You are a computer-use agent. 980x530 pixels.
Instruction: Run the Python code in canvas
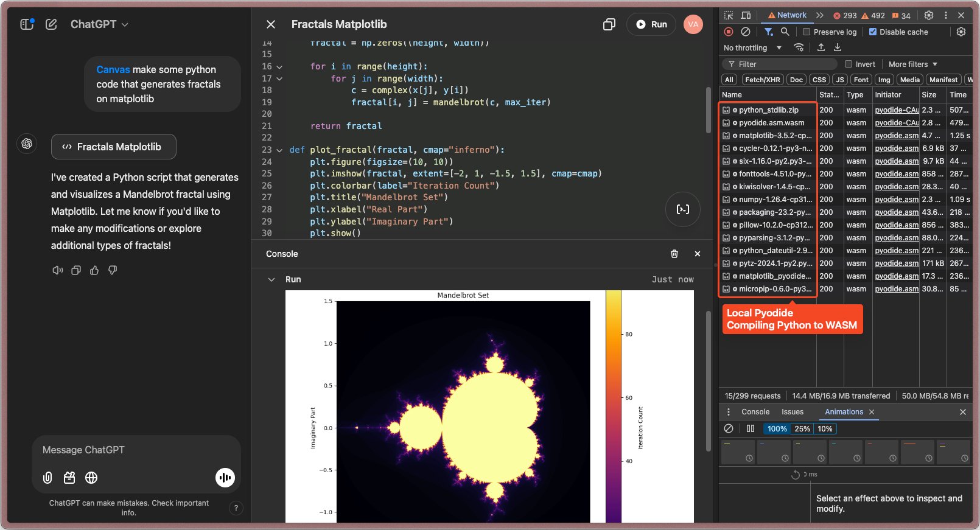[651, 24]
